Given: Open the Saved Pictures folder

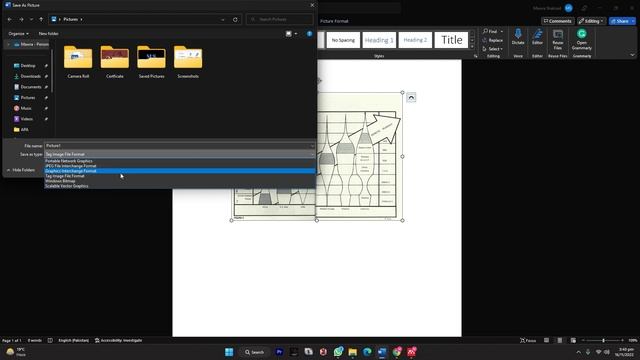Looking at the screenshot, I should [x=151, y=62].
